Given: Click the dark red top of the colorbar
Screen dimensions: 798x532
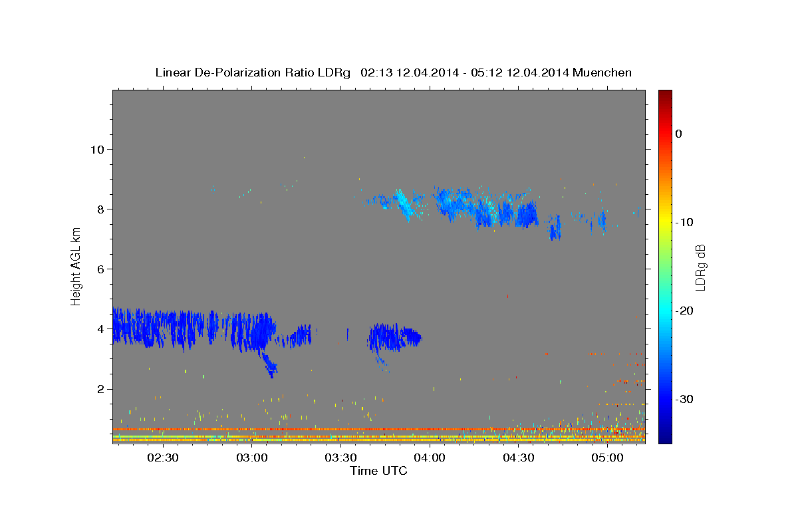Looking at the screenshot, I should coord(665,94).
